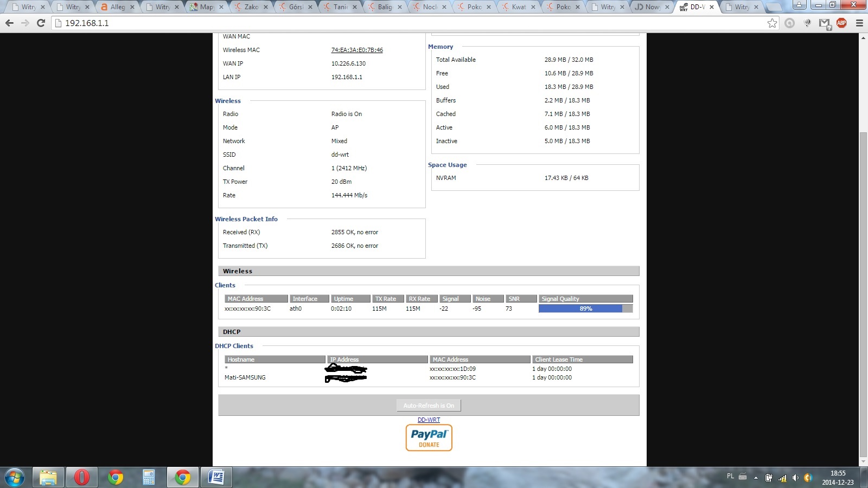This screenshot has width=868, height=488.
Task: Open the DD-WRT link above PayPal
Action: pos(429,420)
